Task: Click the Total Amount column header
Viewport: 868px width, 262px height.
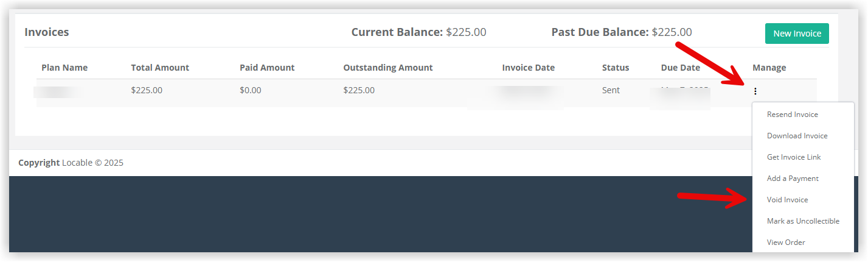Action: 160,68
